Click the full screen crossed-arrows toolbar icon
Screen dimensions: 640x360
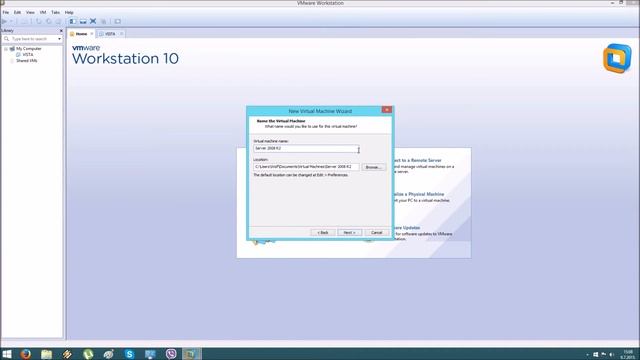pos(93,21)
